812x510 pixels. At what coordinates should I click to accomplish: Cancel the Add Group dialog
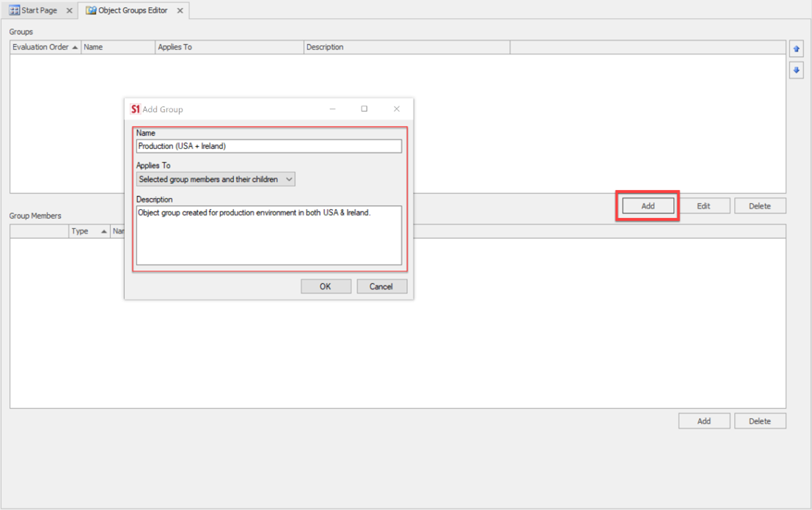coord(381,285)
